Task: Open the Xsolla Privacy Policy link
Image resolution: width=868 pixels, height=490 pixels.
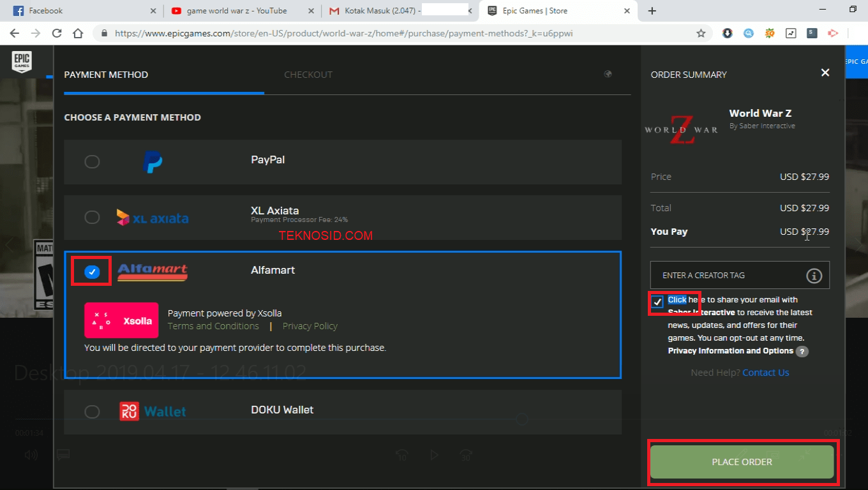Action: click(310, 326)
